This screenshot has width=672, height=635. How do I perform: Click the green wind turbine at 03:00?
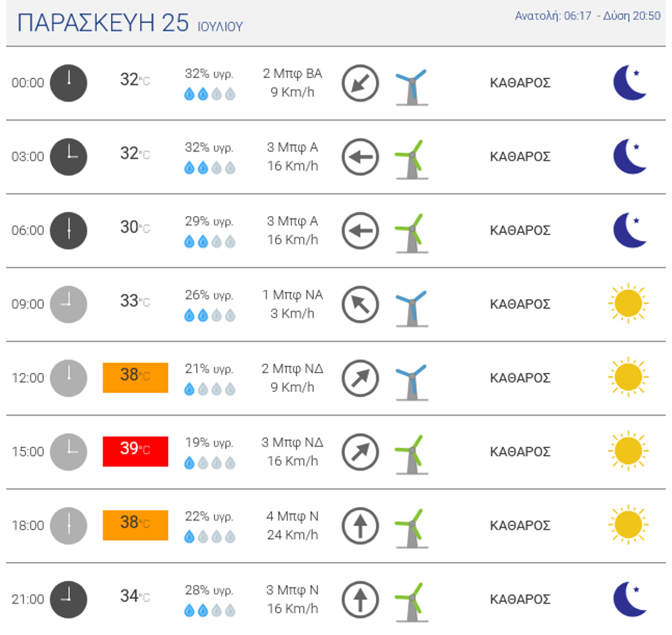(411, 160)
